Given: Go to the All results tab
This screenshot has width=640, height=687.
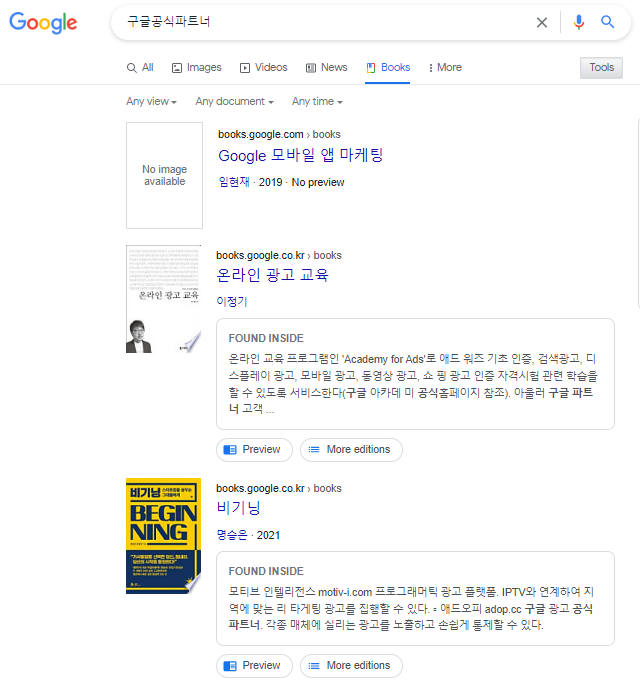Looking at the screenshot, I should (140, 67).
